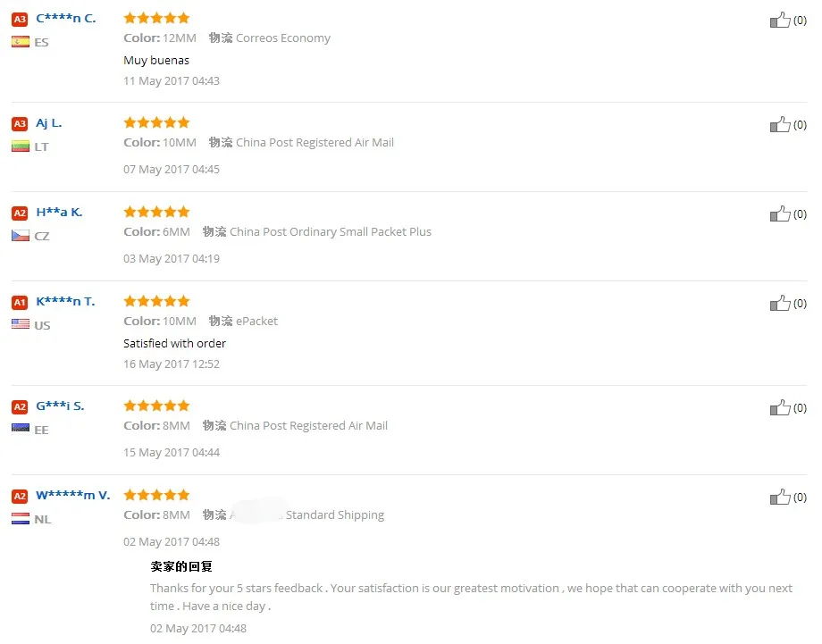
Task: Click the five-star rating of Aj L.'s review
Action: 156,122
